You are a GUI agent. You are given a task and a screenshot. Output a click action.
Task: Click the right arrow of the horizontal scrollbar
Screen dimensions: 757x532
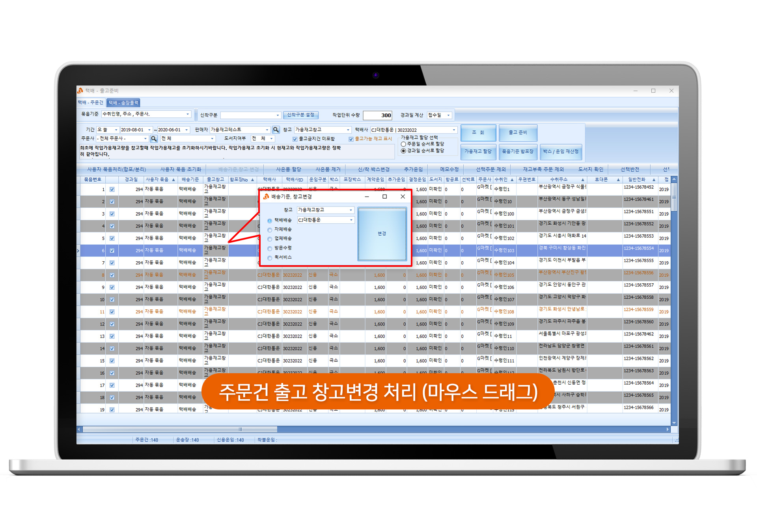pyautogui.click(x=668, y=429)
